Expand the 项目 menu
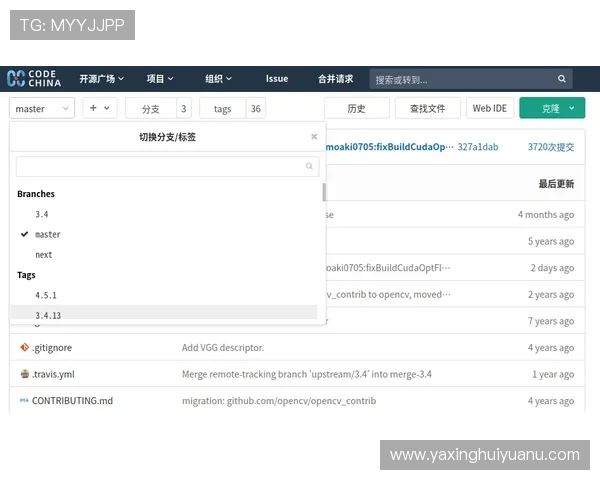Screen dimensions: 600x480 pos(160,79)
